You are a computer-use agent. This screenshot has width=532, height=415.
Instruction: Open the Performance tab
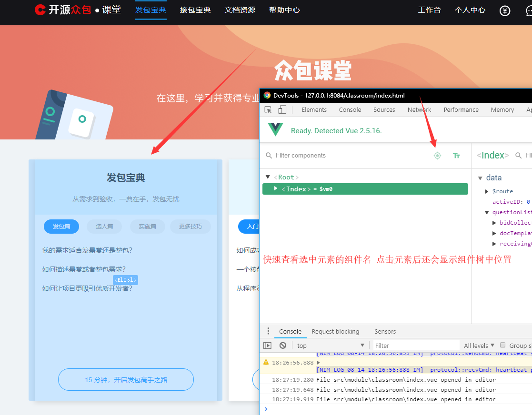(x=461, y=109)
